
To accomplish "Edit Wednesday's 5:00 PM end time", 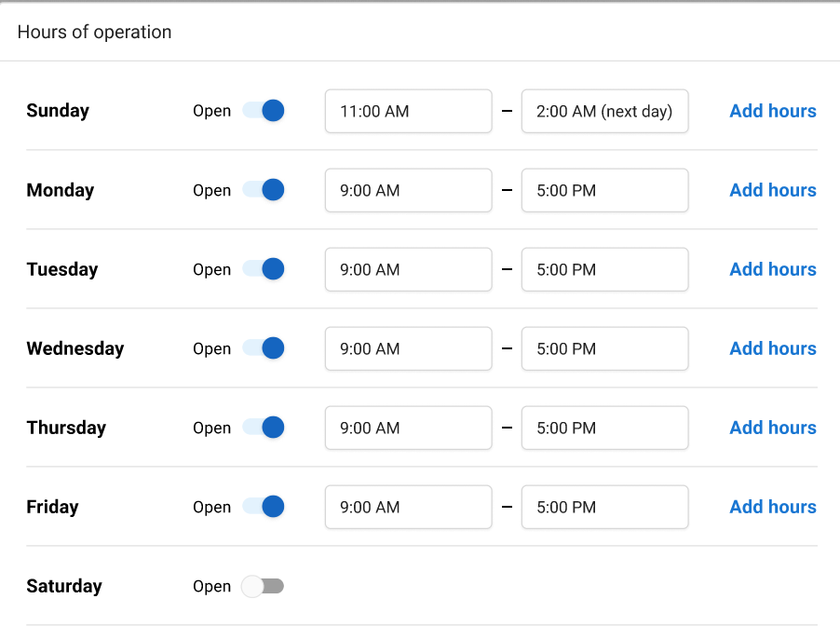I will click(604, 348).
